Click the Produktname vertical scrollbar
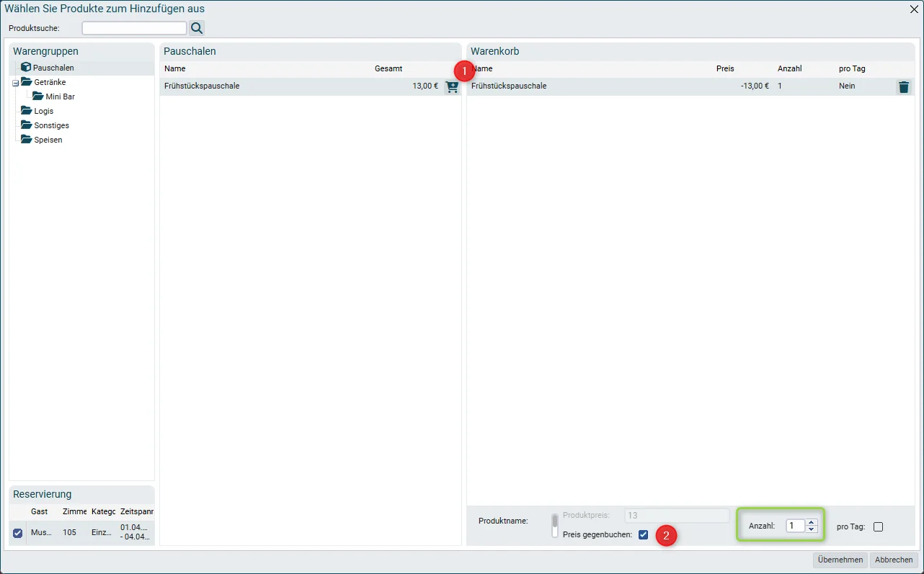 click(555, 526)
